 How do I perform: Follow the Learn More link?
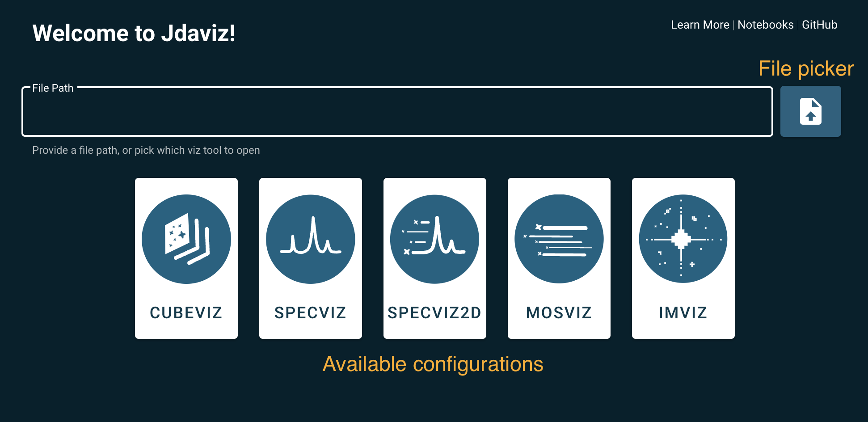tap(699, 25)
